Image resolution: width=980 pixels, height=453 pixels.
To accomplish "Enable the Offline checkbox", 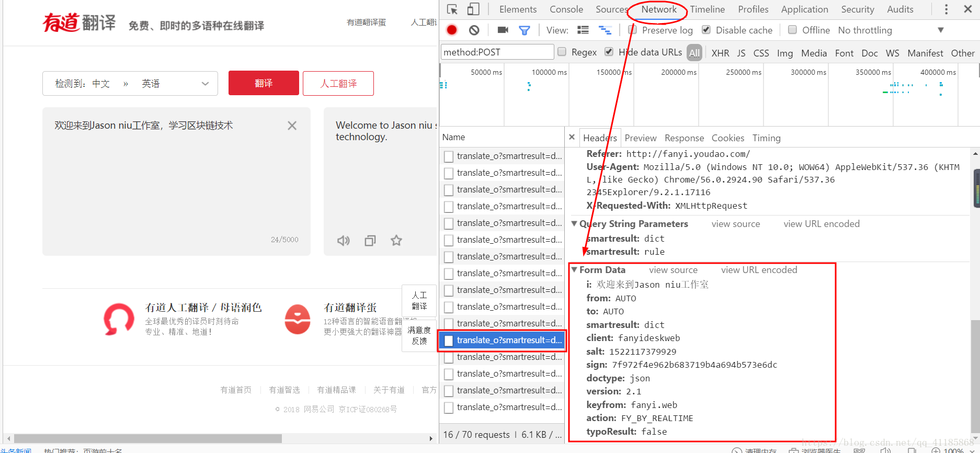I will (792, 30).
